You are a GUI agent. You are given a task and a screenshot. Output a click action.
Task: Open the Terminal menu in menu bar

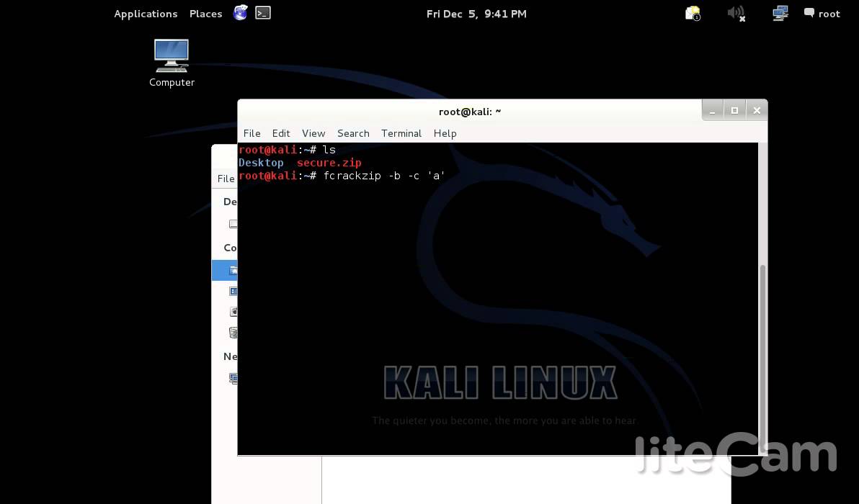pyautogui.click(x=401, y=133)
